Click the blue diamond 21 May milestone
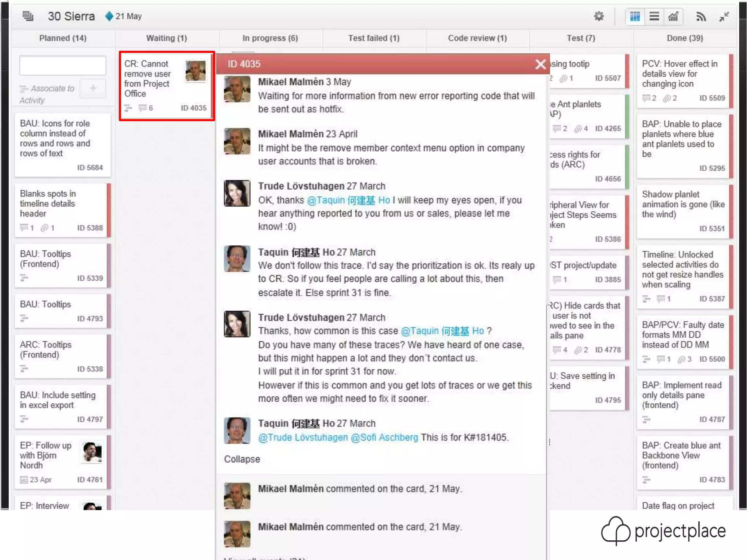The image size is (747, 560). pyautogui.click(x=109, y=16)
